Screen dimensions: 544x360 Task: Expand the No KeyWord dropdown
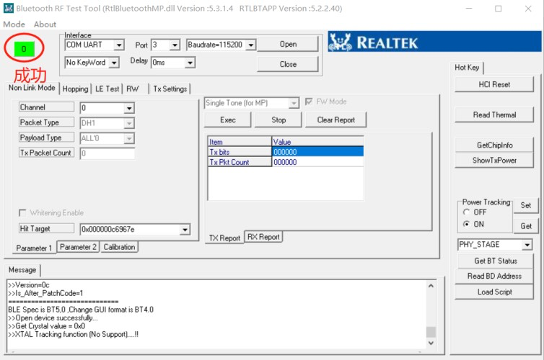[114, 63]
